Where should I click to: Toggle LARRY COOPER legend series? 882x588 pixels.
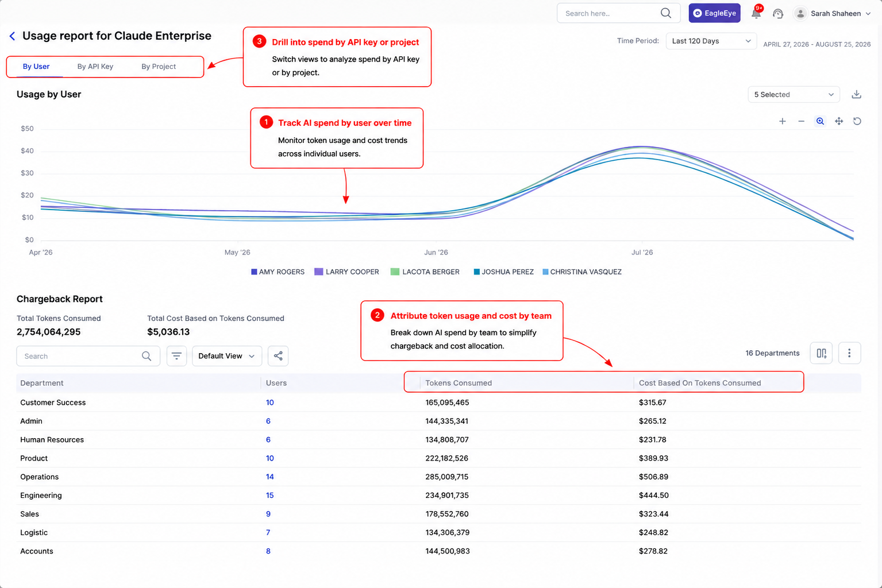click(347, 272)
